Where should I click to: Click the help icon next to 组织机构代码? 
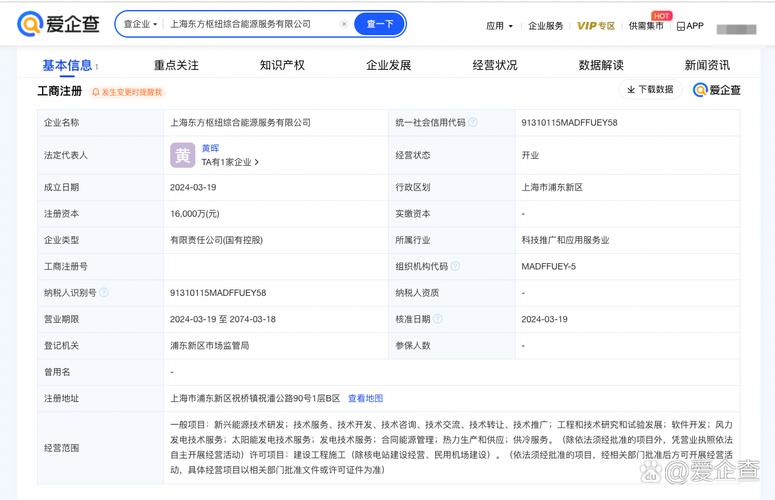(x=455, y=266)
